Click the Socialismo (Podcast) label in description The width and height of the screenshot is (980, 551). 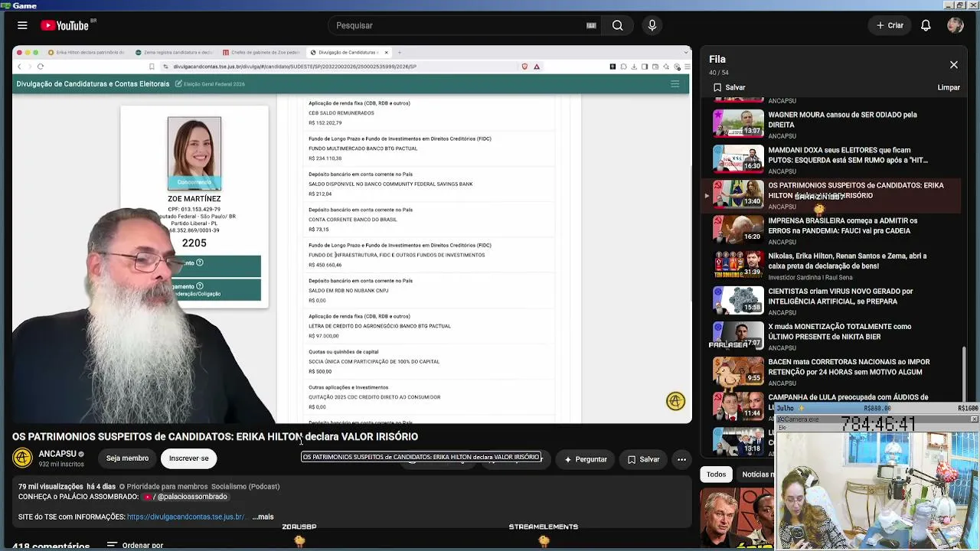coord(245,487)
